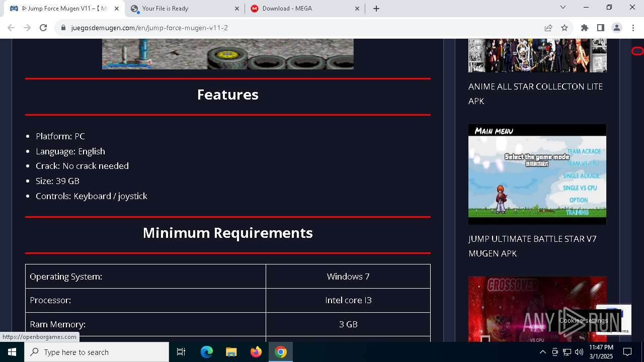
Task: Switch to Your File is Ready tab
Action: 184,9
